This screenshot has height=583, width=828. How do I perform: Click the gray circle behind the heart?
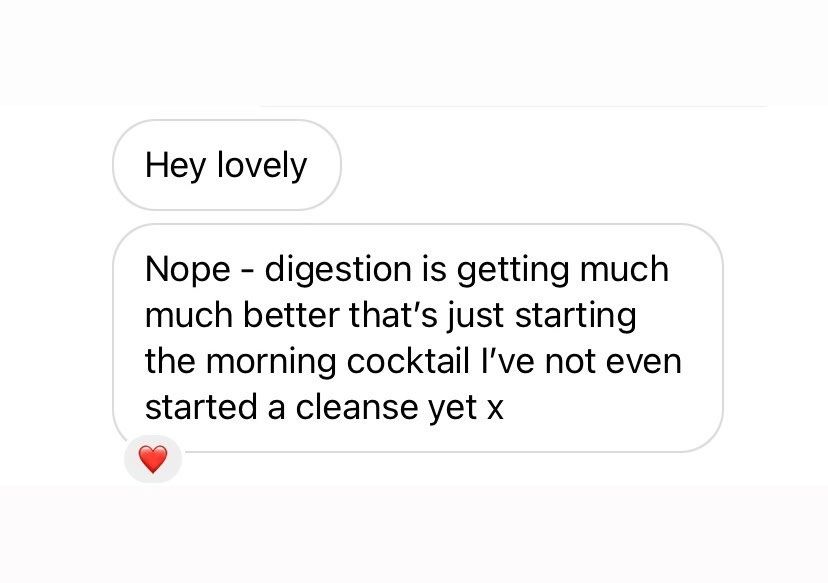pos(153,459)
